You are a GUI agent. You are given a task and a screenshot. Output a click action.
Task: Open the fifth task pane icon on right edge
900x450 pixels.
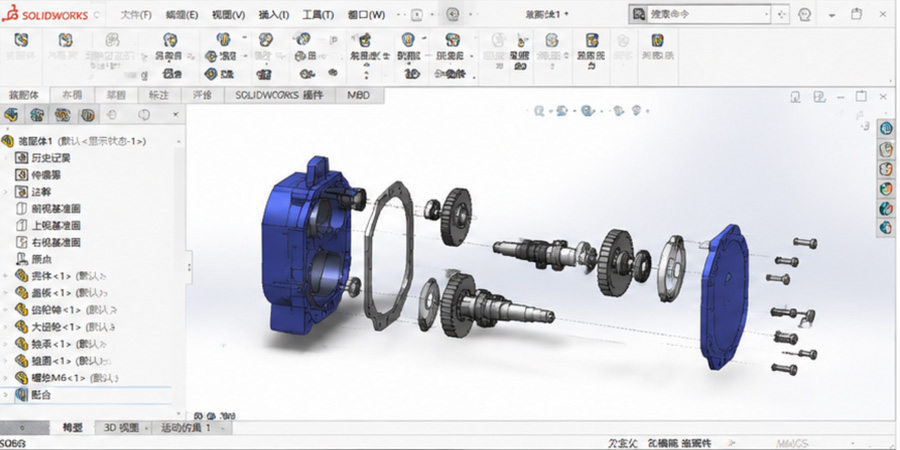887,208
